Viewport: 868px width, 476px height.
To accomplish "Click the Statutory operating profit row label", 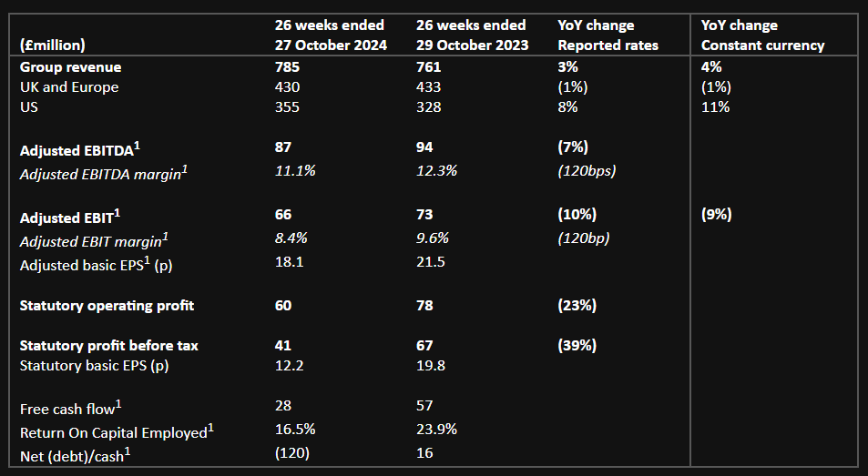I will 107,306.
